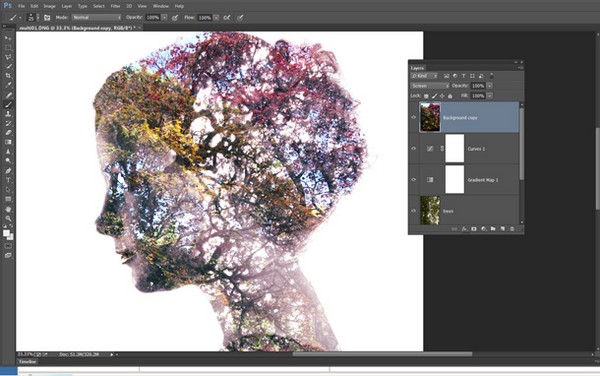Click the Layers panel tab
Screen dimensions: 600x376
pyautogui.click(x=417, y=68)
